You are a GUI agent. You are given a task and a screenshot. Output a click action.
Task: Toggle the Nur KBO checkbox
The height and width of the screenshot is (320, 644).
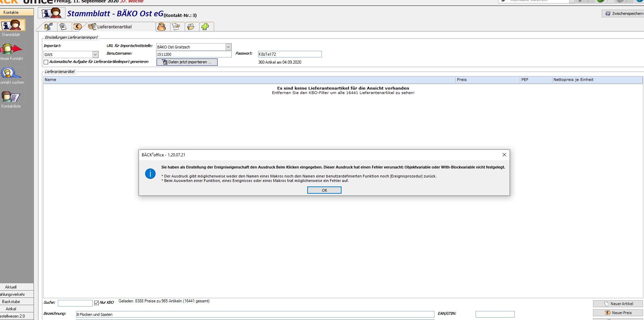click(96, 303)
